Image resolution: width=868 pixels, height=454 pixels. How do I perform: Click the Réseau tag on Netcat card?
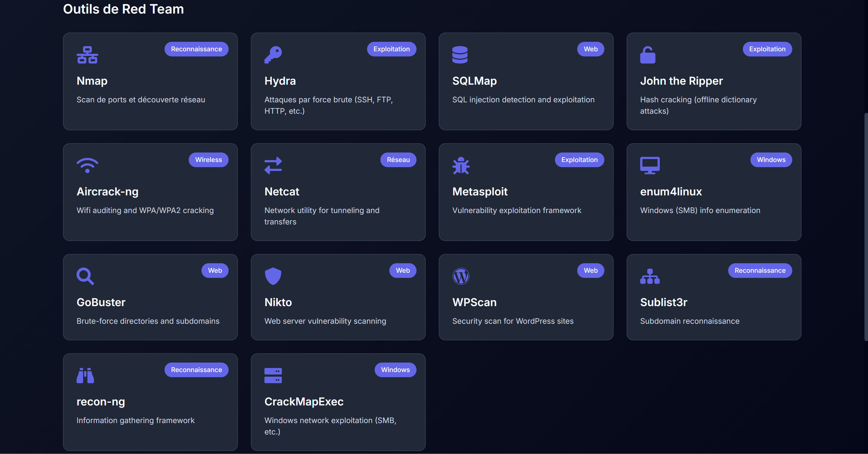[398, 160]
